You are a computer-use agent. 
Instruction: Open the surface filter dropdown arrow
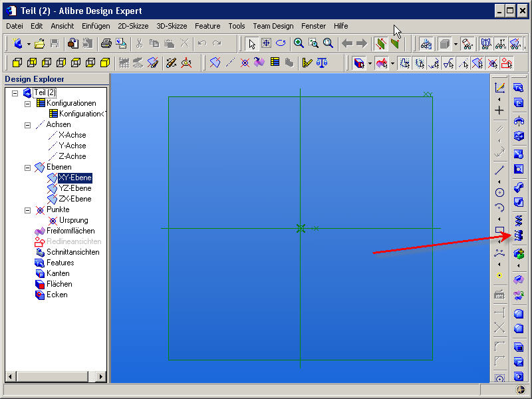tap(392, 63)
